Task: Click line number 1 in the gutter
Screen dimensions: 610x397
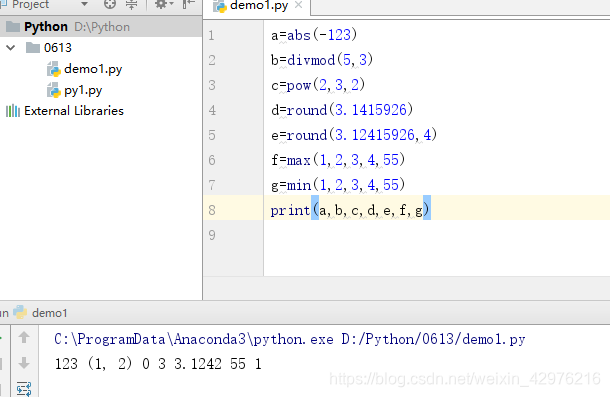Action: 211,35
